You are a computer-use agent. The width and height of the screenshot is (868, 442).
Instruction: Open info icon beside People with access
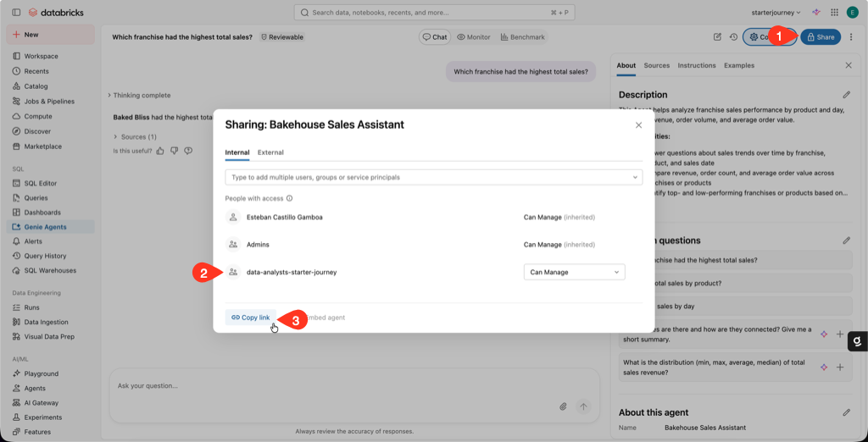(x=290, y=198)
